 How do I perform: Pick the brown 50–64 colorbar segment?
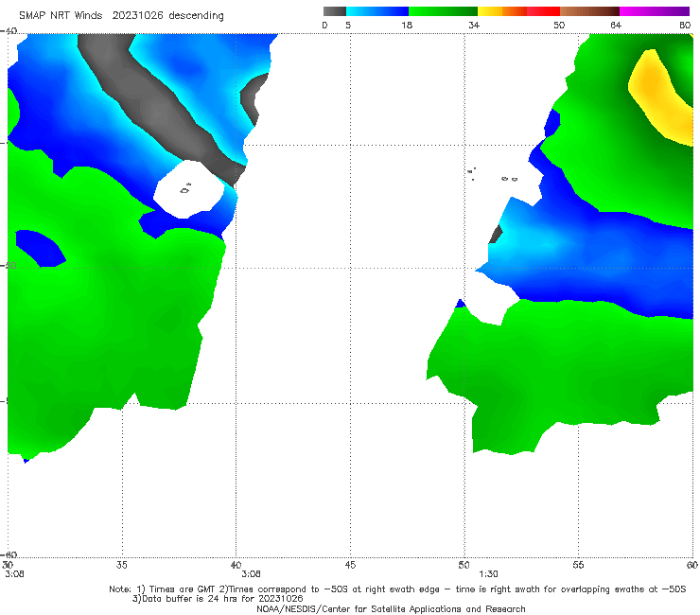pyautogui.click(x=589, y=11)
